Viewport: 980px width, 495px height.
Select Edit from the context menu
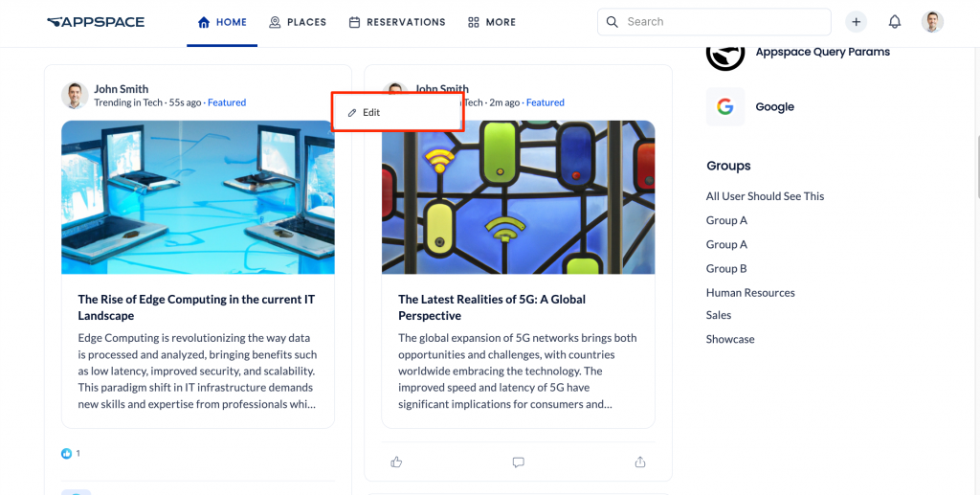[x=397, y=113]
